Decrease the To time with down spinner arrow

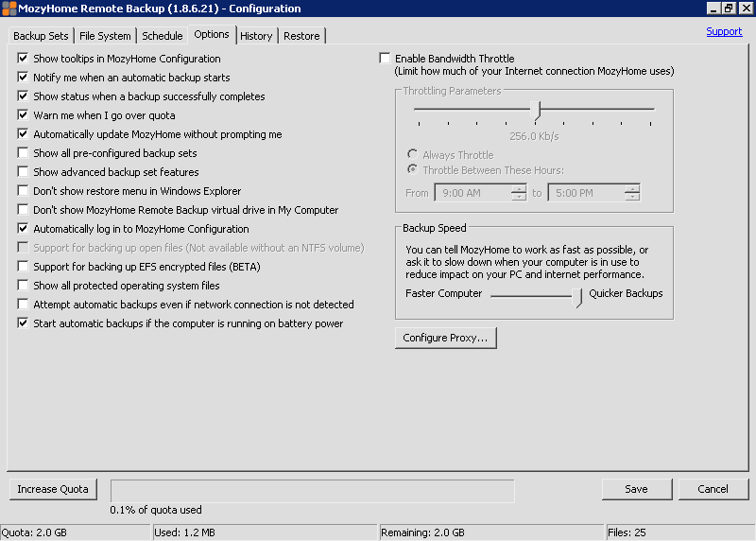tap(632, 197)
